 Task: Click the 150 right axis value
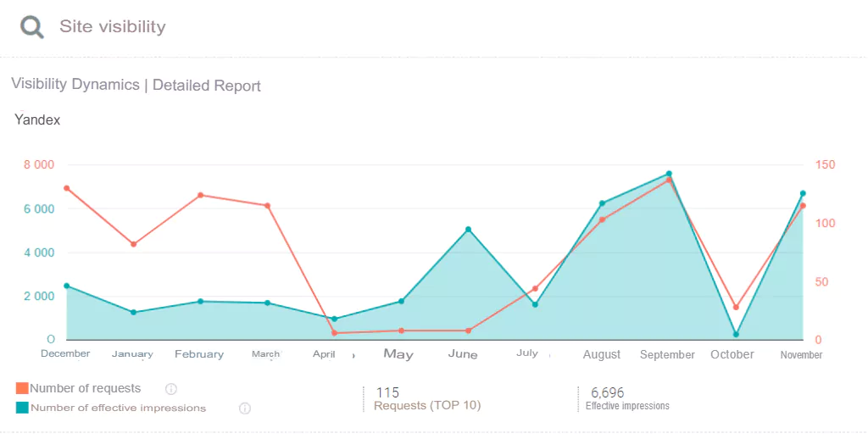coord(825,164)
